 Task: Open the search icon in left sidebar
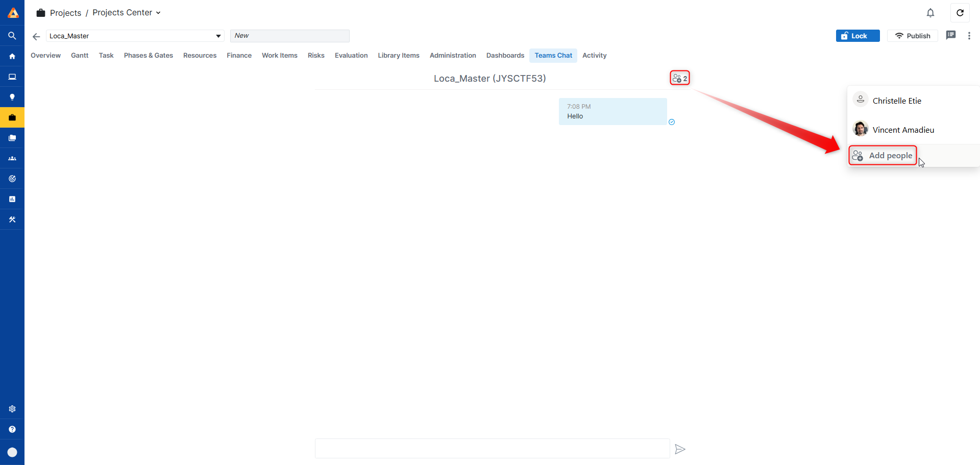click(x=12, y=36)
